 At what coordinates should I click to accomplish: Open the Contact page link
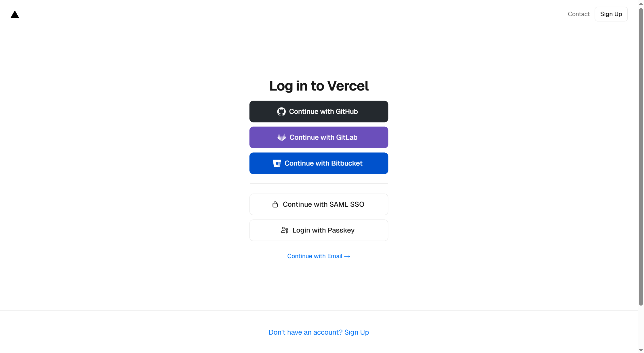(578, 14)
